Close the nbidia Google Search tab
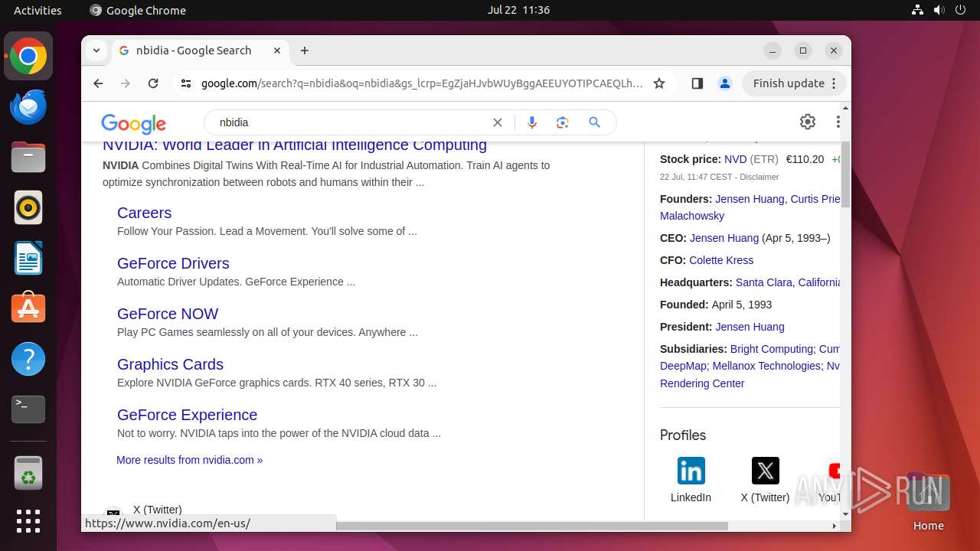980x551 pixels. click(x=277, y=51)
